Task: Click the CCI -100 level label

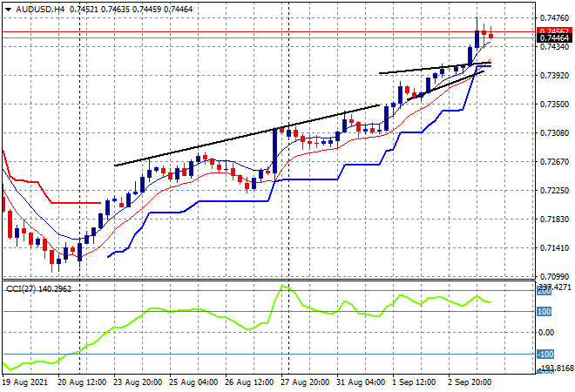Action: point(544,354)
